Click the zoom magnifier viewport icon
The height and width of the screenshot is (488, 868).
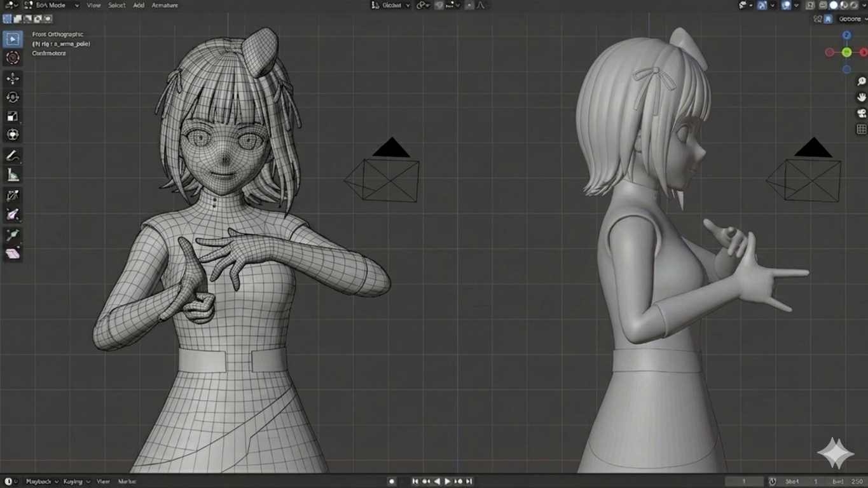click(x=862, y=81)
